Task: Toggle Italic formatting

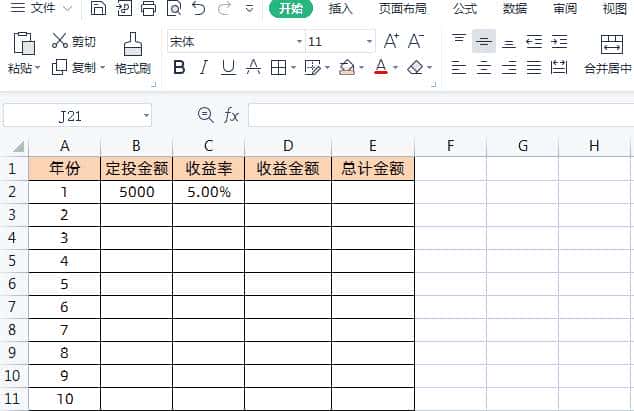Action: [204, 67]
